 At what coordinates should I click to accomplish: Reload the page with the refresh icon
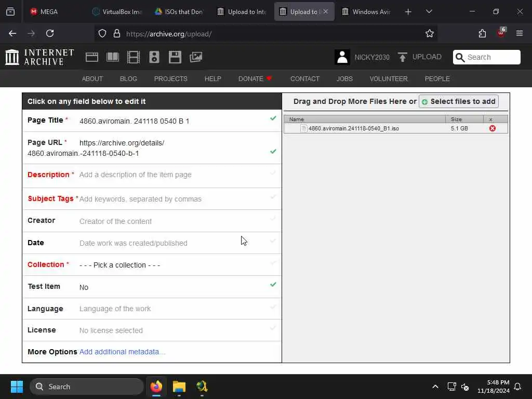50,33
